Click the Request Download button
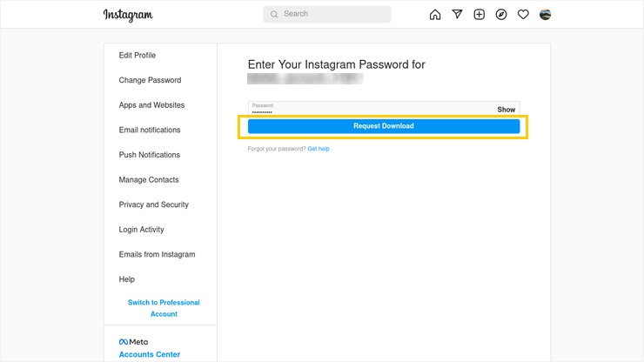This screenshot has height=362, width=644. (384, 126)
